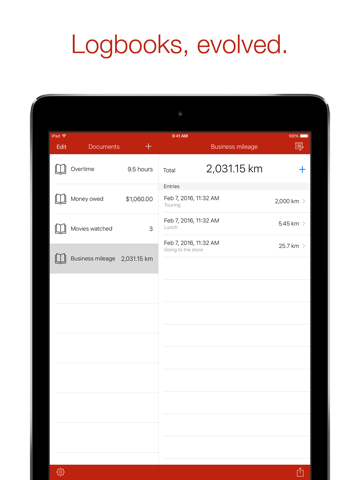Tap the Business mileage title
The width and height of the screenshot is (360, 480).
click(234, 147)
